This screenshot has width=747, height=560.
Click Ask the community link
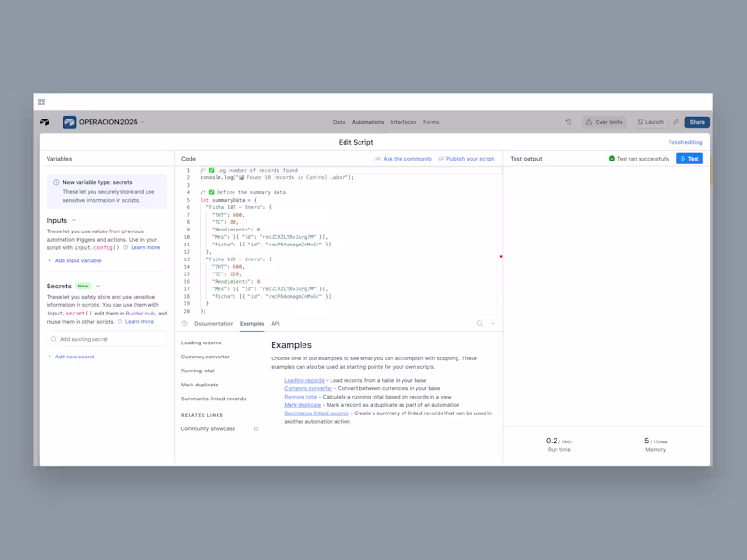(x=403, y=159)
